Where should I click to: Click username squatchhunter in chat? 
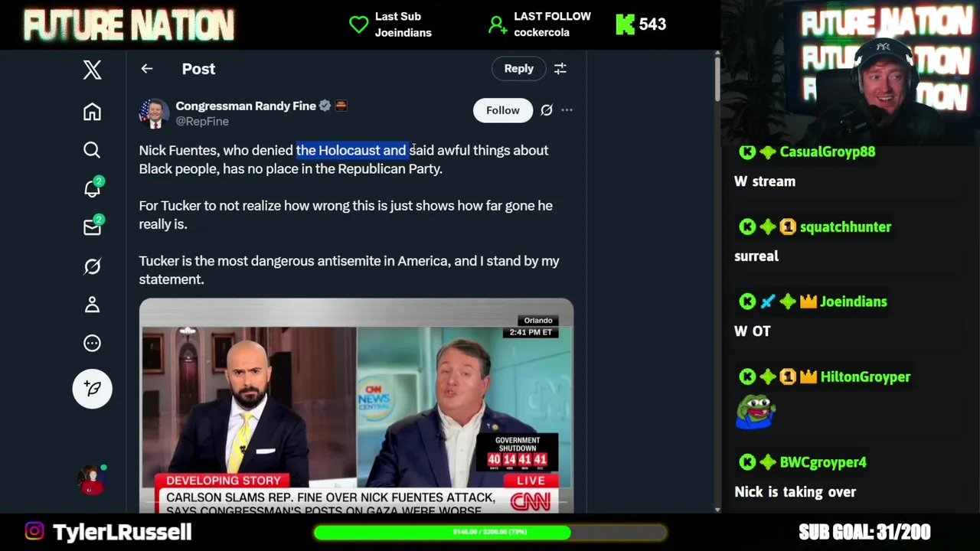pos(845,227)
